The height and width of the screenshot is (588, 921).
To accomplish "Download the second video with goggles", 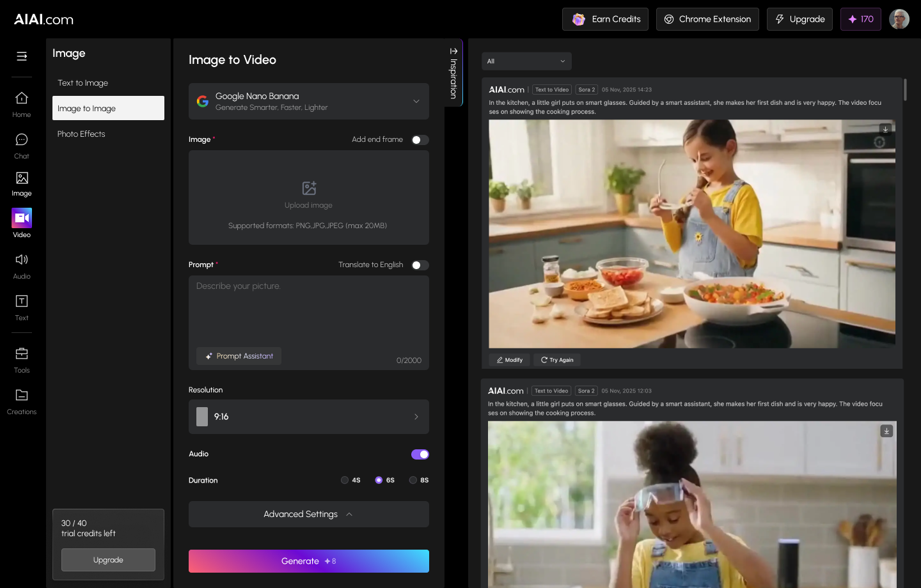I will click(x=886, y=431).
